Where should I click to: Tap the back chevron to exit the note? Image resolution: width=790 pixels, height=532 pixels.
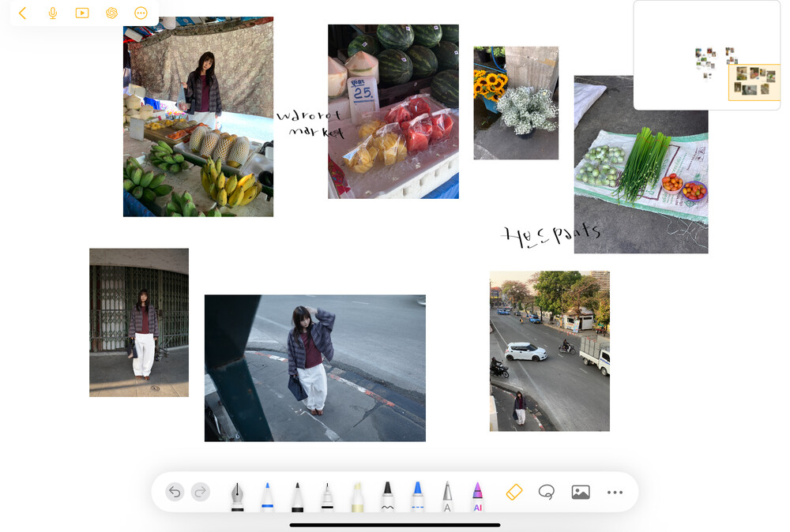22,13
